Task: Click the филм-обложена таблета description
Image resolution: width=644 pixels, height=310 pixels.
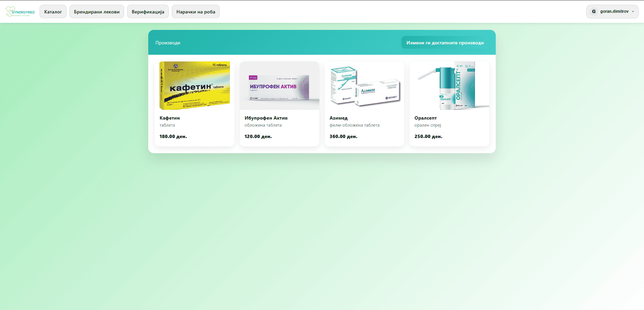Action: tap(354, 125)
